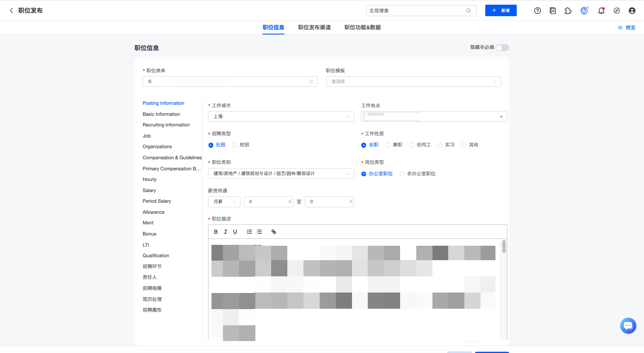Viewport: 644px width, 353px height.
Task: Select the 兼职 work nature option
Action: click(x=388, y=145)
